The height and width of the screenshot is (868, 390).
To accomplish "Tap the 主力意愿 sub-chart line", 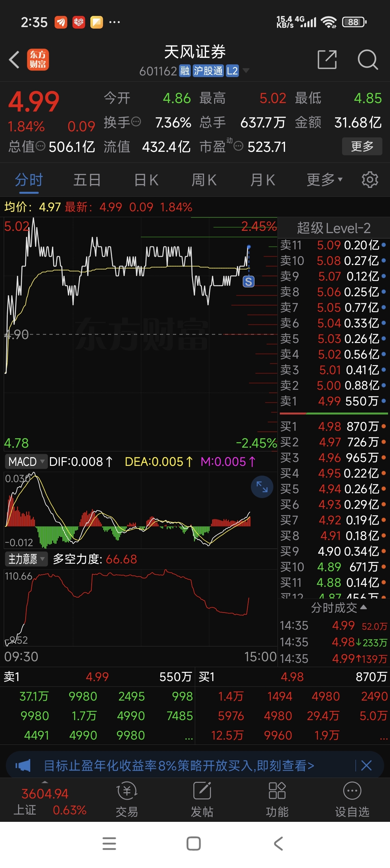I will click(x=140, y=608).
